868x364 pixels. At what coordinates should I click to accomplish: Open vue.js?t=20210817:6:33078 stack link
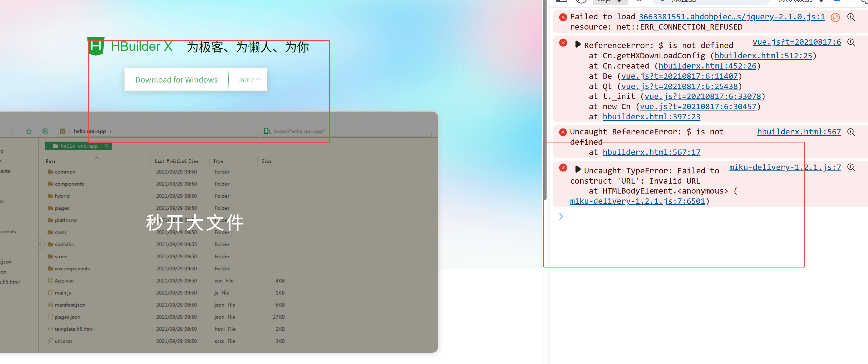point(703,96)
